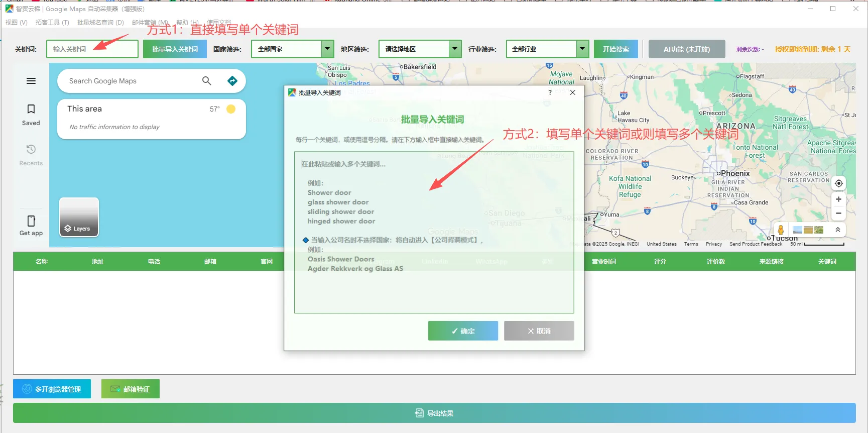This screenshot has width=868, height=433.
Task: Minimize the application window
Action: click(x=810, y=9)
